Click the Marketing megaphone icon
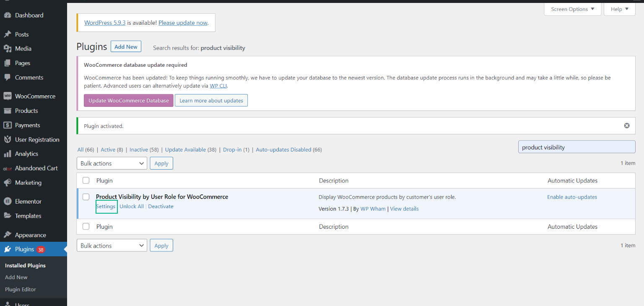 pyautogui.click(x=8, y=183)
